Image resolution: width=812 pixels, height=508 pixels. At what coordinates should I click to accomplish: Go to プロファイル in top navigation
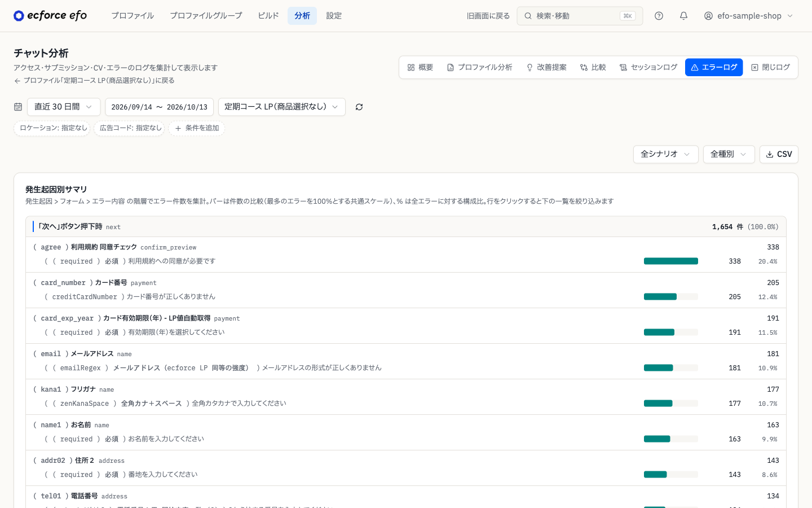pyautogui.click(x=133, y=16)
